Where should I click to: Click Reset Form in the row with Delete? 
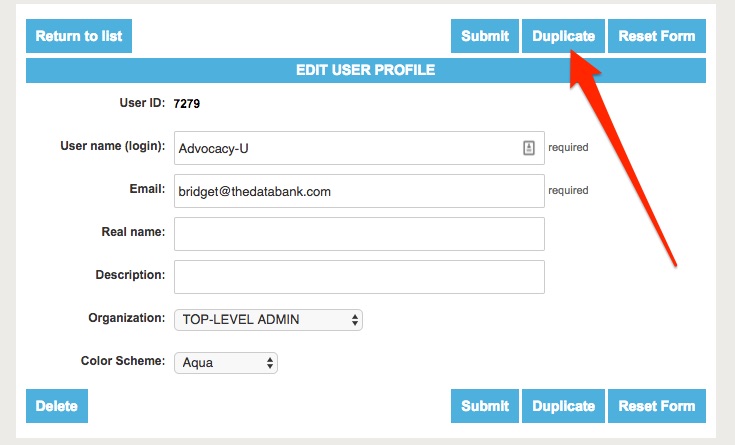click(x=657, y=406)
